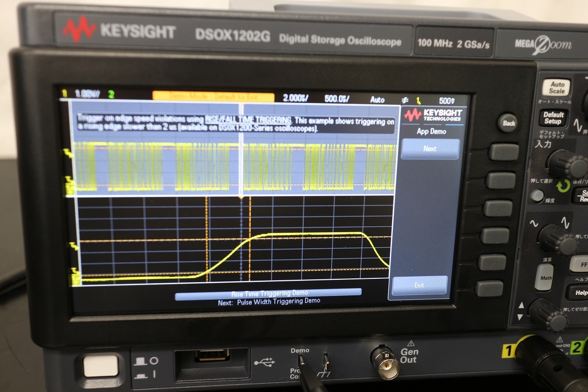Tap the Next softkey in App Demo menu
Image resolution: width=588 pixels, height=392 pixels.
coord(430,149)
